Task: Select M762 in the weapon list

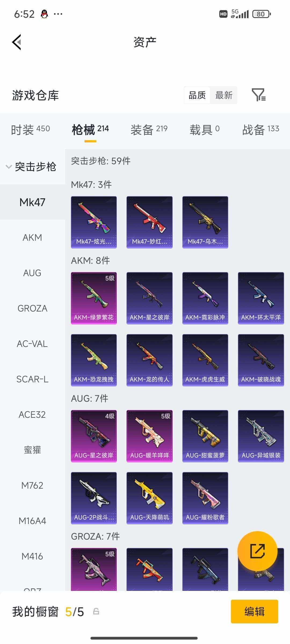Action: click(32, 485)
